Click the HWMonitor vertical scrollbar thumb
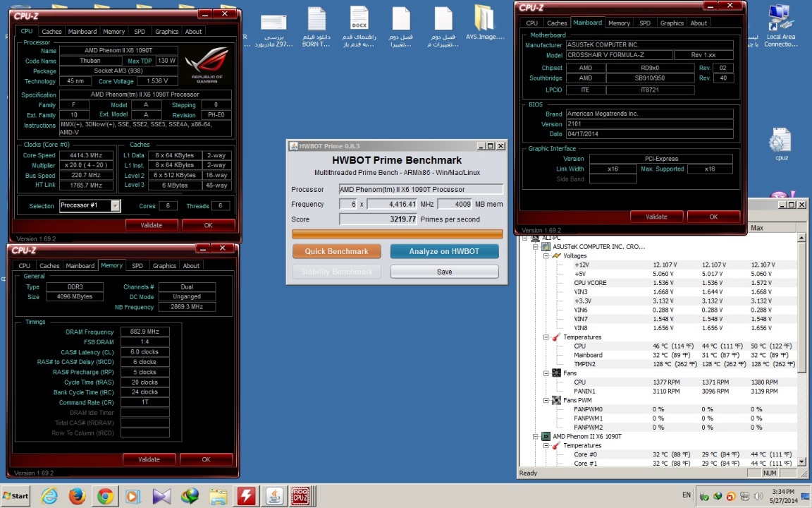Image resolution: width=812 pixels, height=508 pixels. pos(801,306)
